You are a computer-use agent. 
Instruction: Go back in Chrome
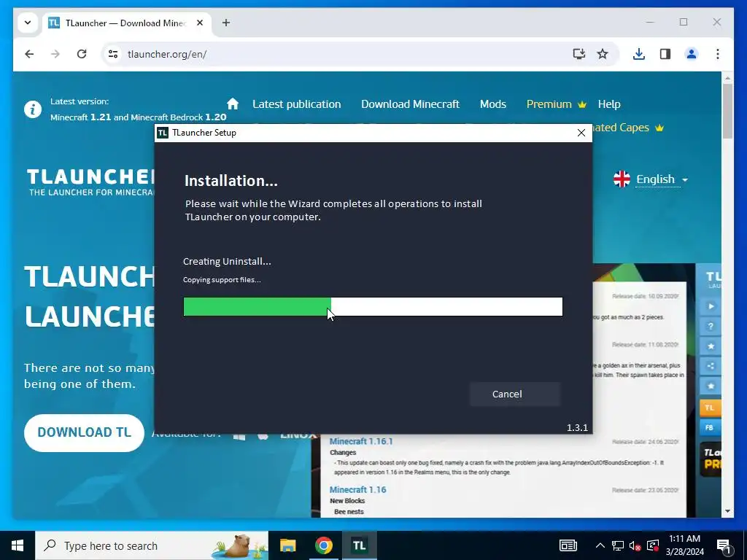coord(29,54)
